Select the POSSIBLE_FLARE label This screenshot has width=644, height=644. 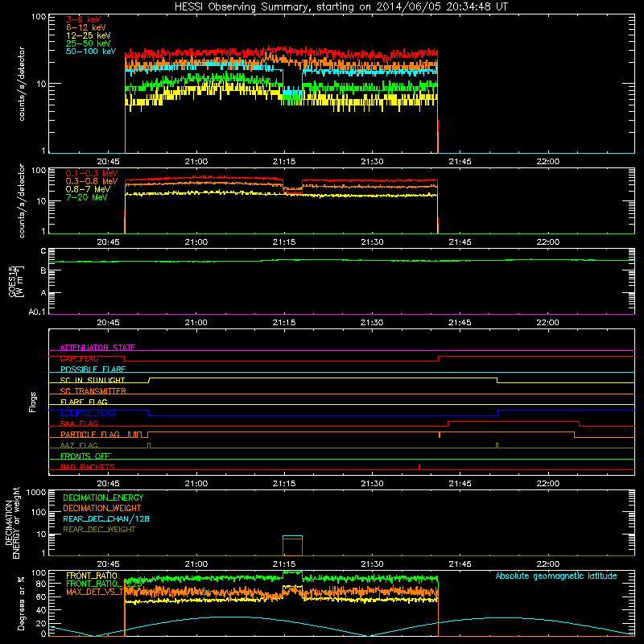(x=93, y=369)
